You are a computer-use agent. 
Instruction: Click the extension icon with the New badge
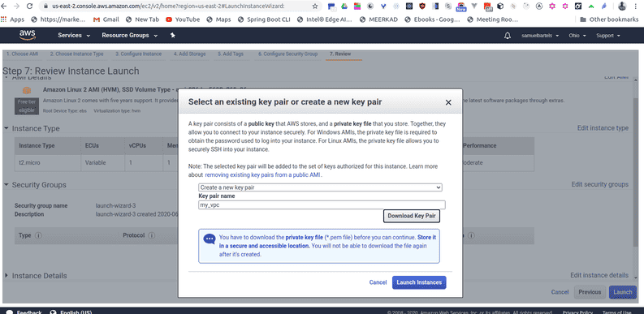pyautogui.click(x=460, y=6)
